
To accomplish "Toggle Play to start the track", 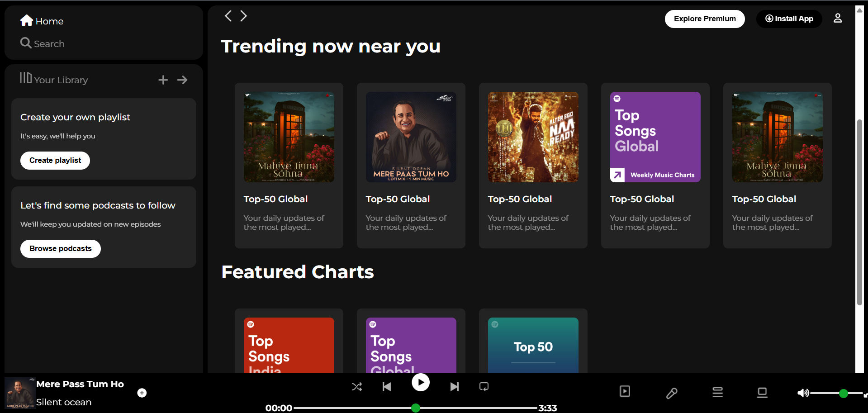I will [420, 382].
